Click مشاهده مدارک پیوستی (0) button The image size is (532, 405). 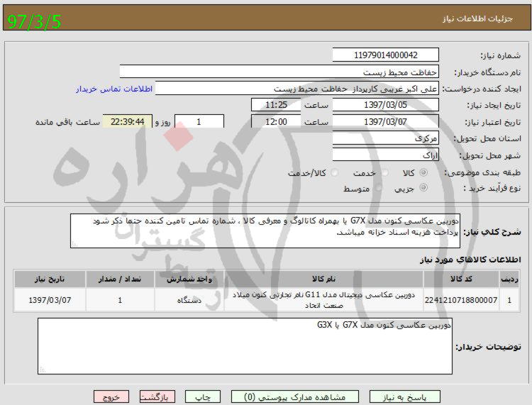(x=295, y=397)
